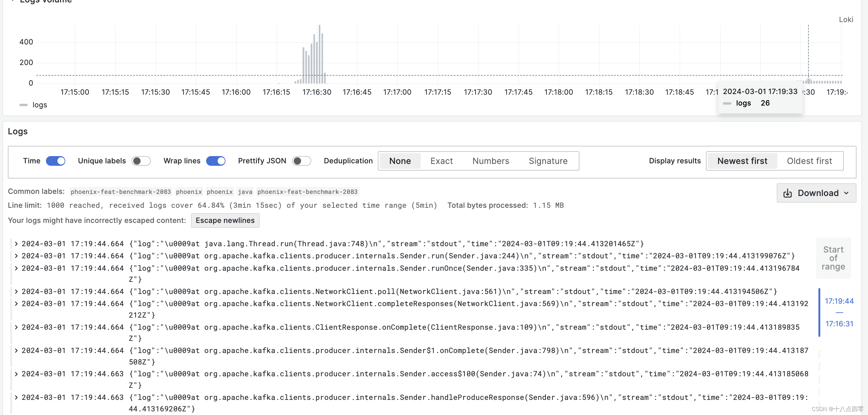Select Newest first display order
This screenshot has height=415, width=868.
point(742,161)
